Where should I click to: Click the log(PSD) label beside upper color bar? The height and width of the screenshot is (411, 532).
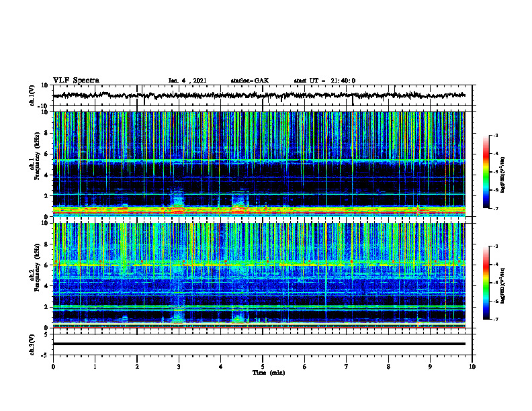pyautogui.click(x=502, y=175)
